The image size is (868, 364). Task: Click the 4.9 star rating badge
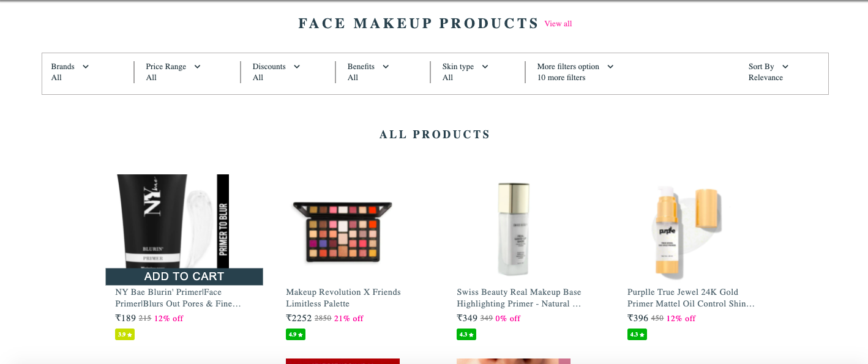pos(296,335)
